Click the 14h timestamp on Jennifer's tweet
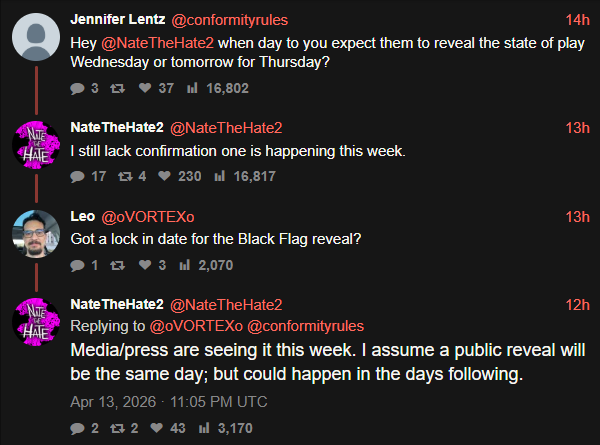Viewport: 600px width, 445px height. [x=577, y=19]
